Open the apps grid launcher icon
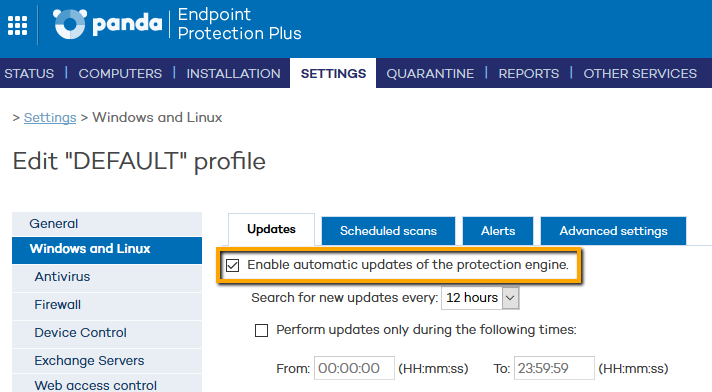This screenshot has width=712, height=392. coord(18,25)
